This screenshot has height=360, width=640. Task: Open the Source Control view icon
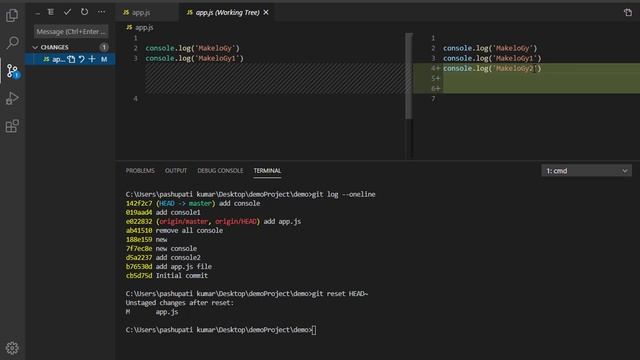coord(12,71)
